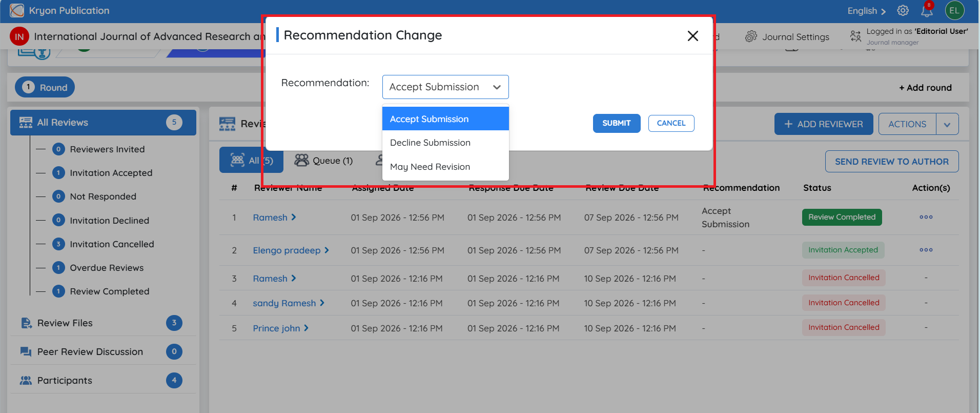This screenshot has height=413, width=980.
Task: Click the Add round button
Action: click(925, 88)
